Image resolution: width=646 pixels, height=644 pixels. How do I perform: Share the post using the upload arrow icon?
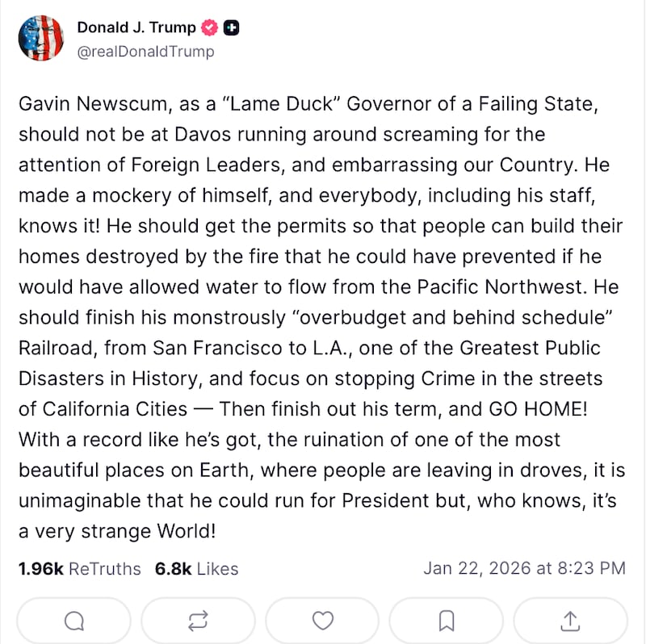570,621
